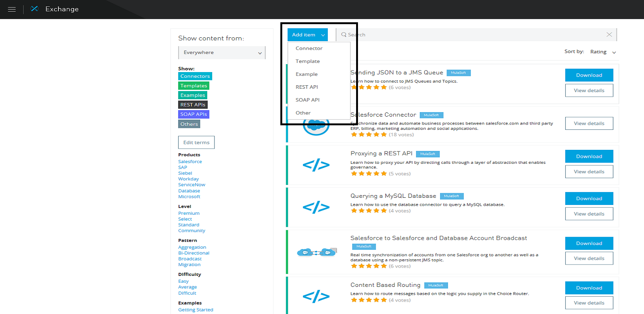Open the Everywhere content source dropdown

click(222, 52)
